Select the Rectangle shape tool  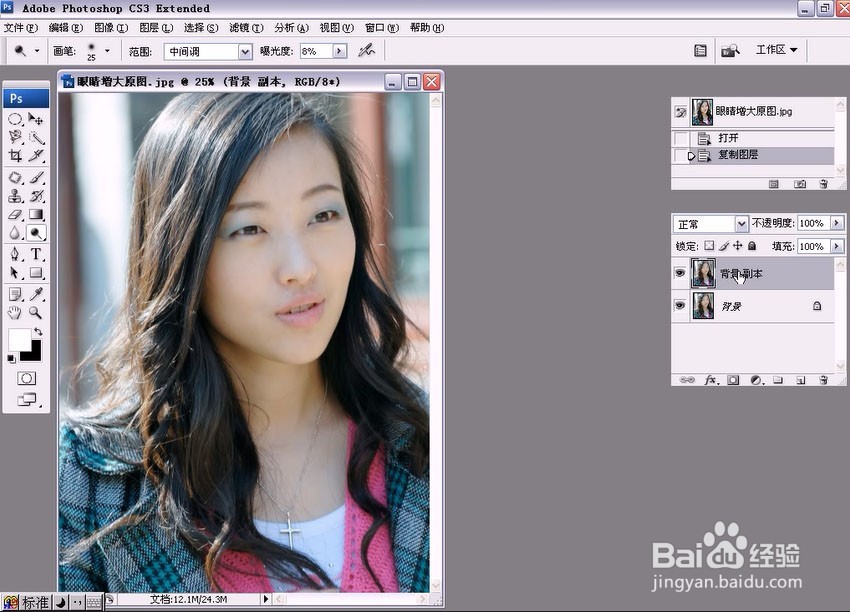point(36,272)
